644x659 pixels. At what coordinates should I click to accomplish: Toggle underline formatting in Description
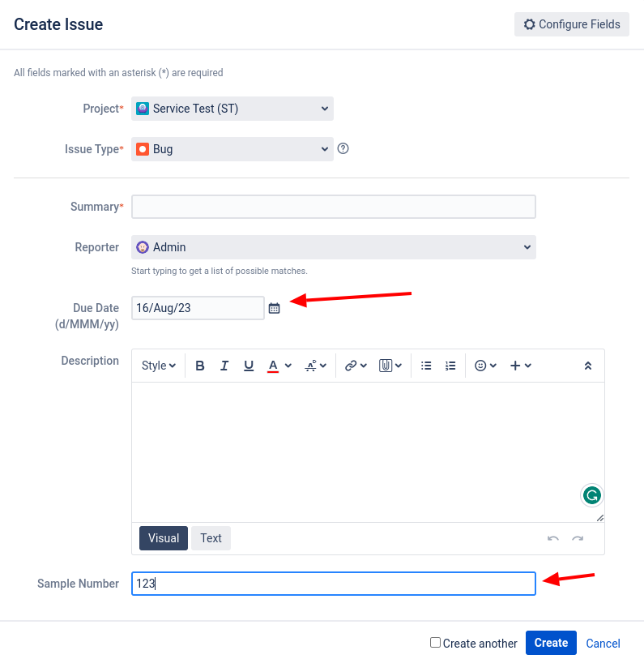[x=249, y=366]
